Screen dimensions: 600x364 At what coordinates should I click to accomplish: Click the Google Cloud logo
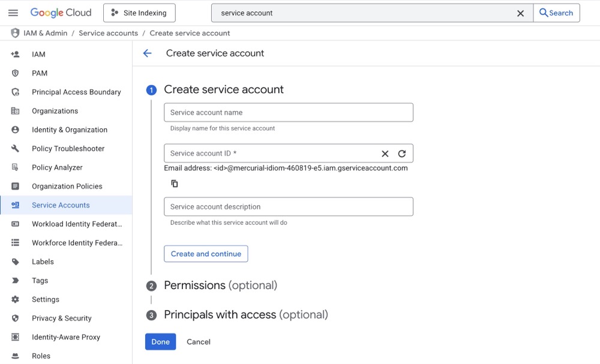(61, 13)
